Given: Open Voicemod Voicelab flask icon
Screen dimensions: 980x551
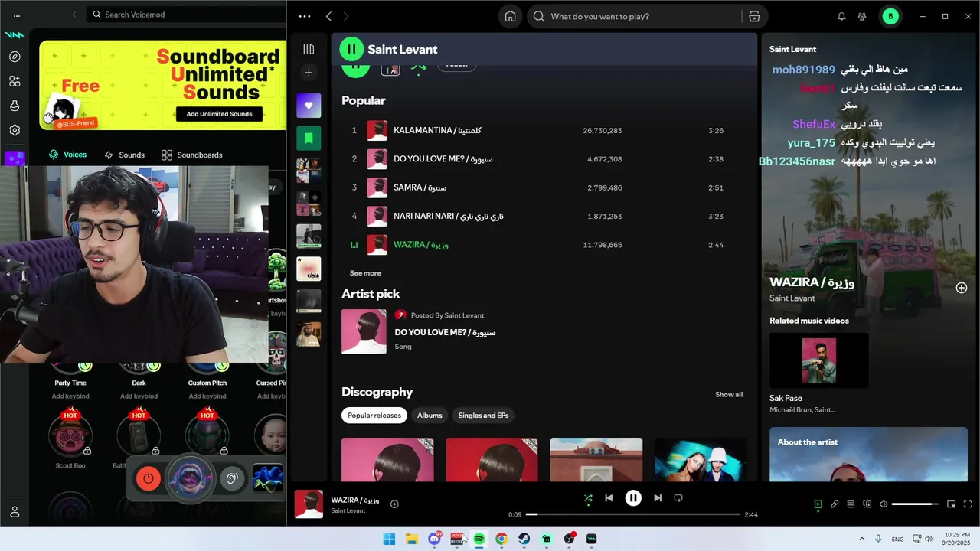Looking at the screenshot, I should coord(15,106).
